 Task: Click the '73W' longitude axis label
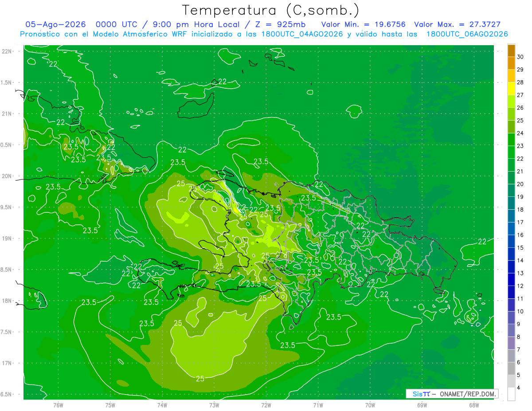click(x=214, y=405)
